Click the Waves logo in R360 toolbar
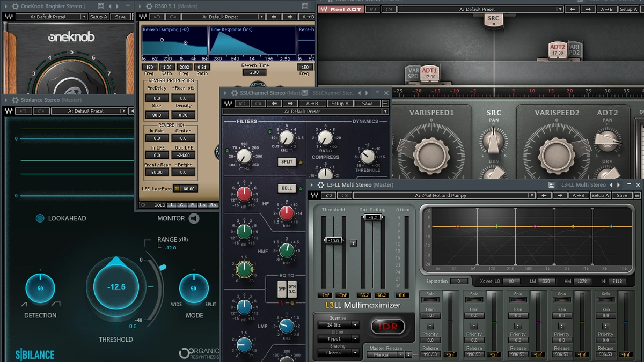The height and width of the screenshot is (362, 644). 143,17
